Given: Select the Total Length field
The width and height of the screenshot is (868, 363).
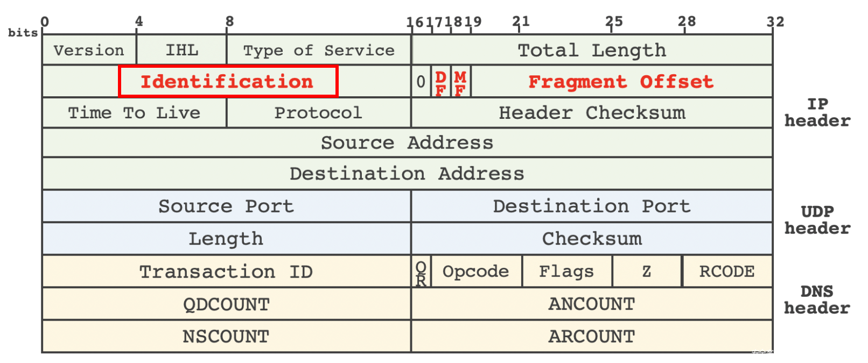Looking at the screenshot, I should (x=592, y=50).
